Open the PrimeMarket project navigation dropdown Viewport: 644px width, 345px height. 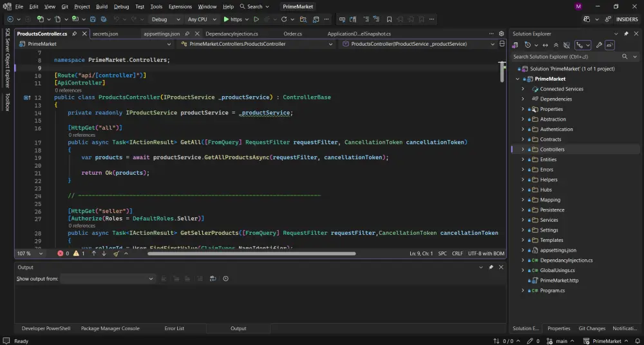click(95, 44)
